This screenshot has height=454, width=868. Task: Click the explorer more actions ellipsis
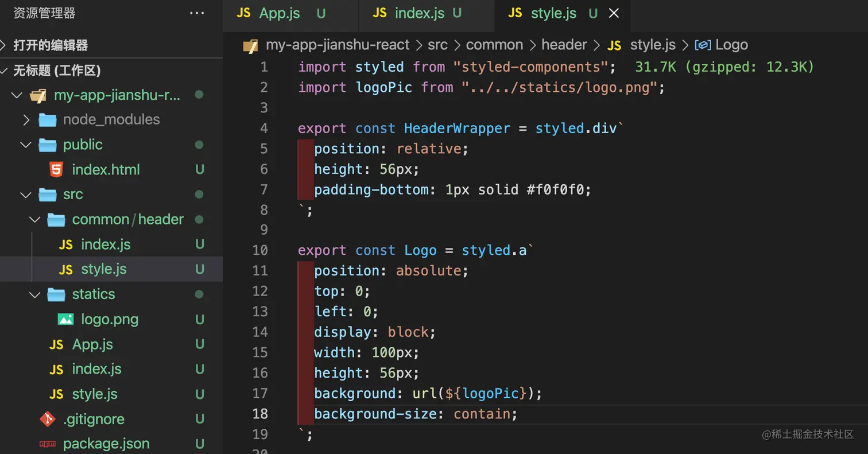(197, 13)
